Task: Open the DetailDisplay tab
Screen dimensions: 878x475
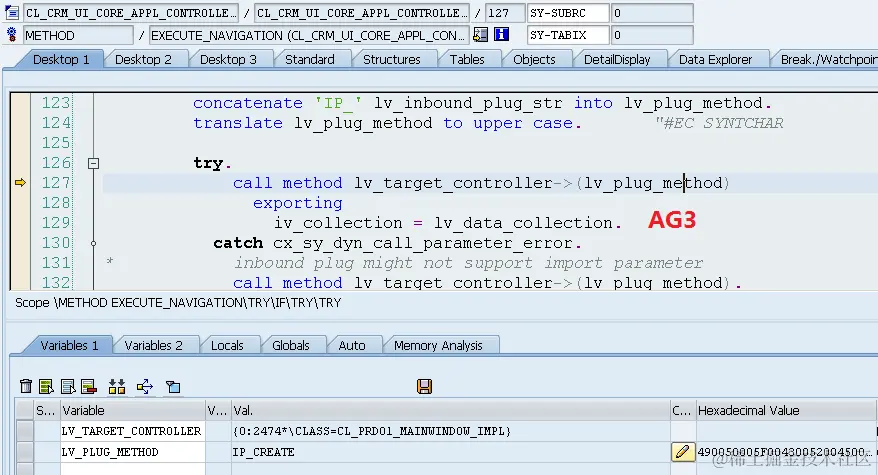Action: click(x=617, y=59)
